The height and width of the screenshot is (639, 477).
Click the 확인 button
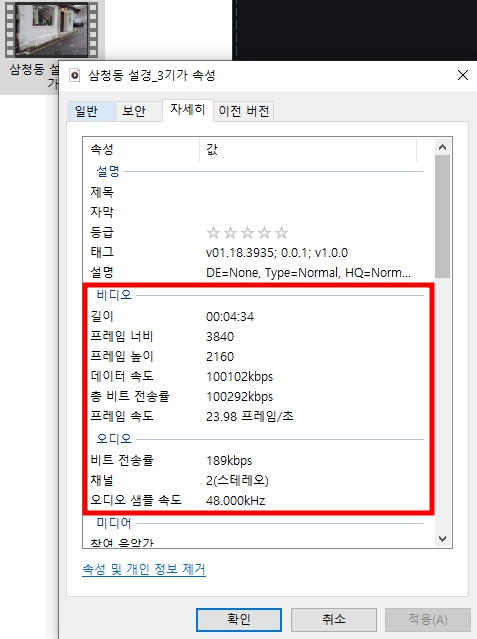click(x=238, y=619)
